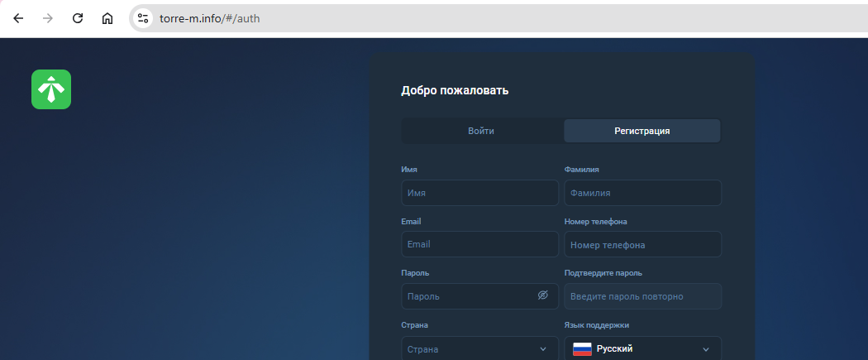The image size is (868, 360).
Task: Open the browser home page icon
Action: coord(107,18)
